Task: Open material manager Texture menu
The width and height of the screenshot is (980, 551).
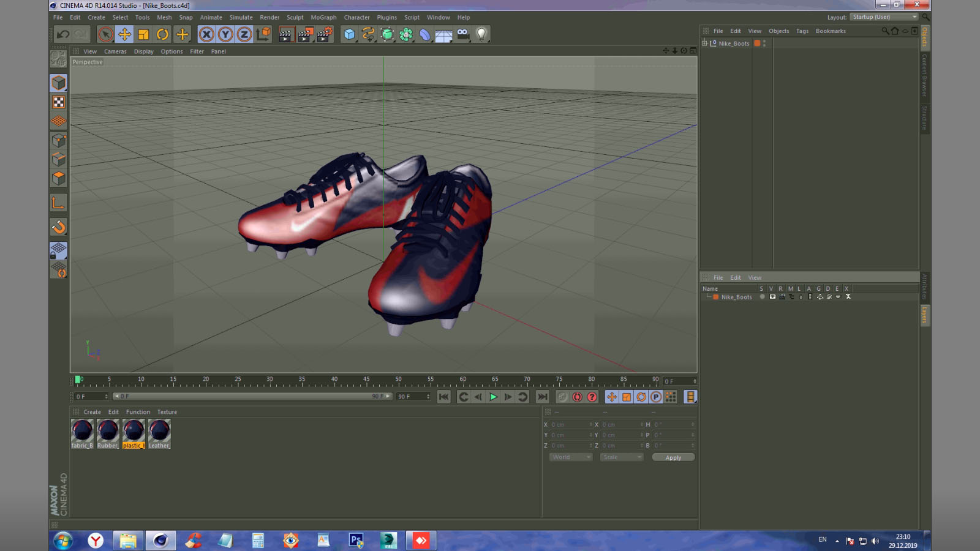Action: (x=167, y=412)
